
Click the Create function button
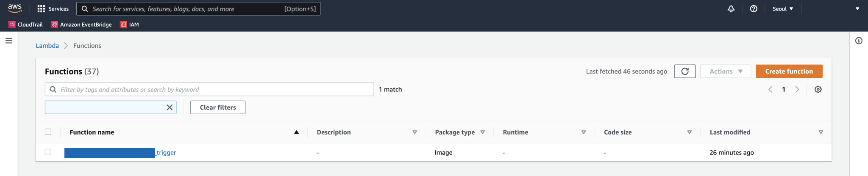[789, 71]
